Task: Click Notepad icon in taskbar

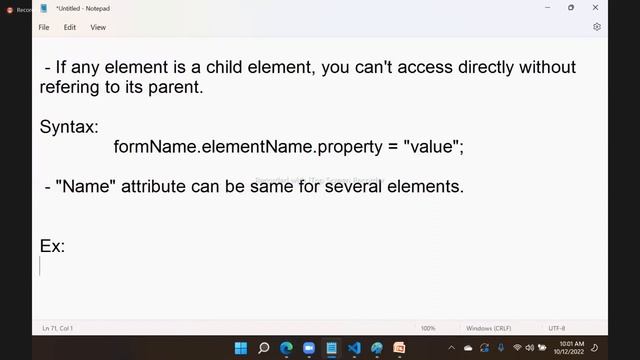Action: (331, 348)
